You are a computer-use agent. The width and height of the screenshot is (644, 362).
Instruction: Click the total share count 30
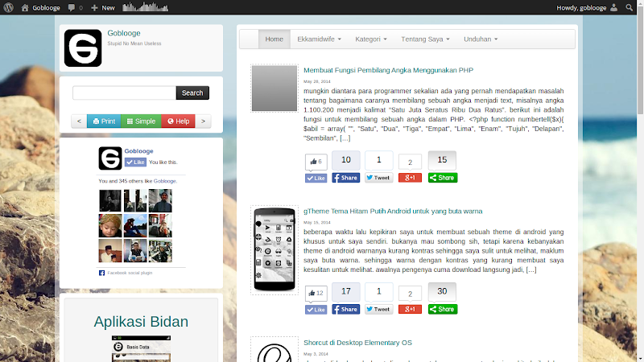click(x=442, y=291)
